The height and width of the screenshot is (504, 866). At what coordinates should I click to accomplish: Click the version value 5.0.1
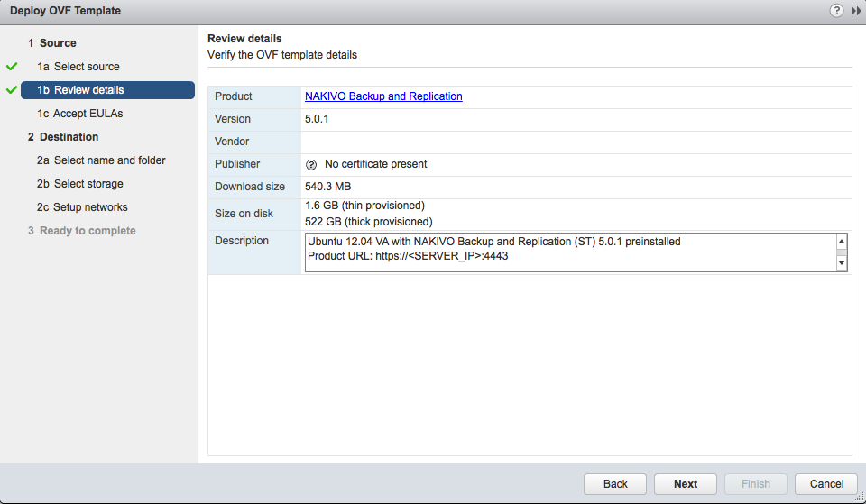[317, 119]
